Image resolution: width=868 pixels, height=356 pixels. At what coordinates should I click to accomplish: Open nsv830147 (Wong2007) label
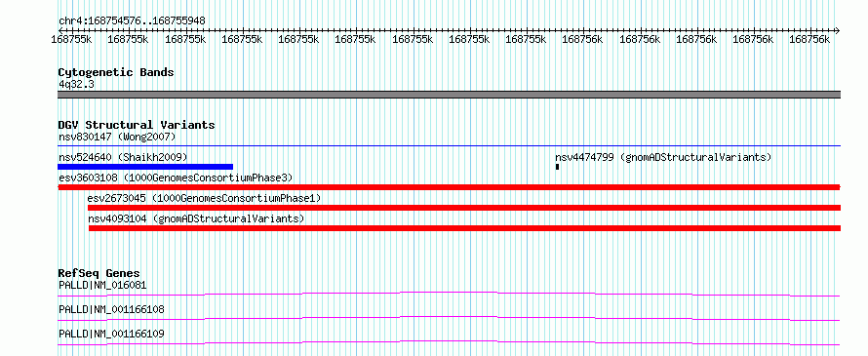(117, 137)
